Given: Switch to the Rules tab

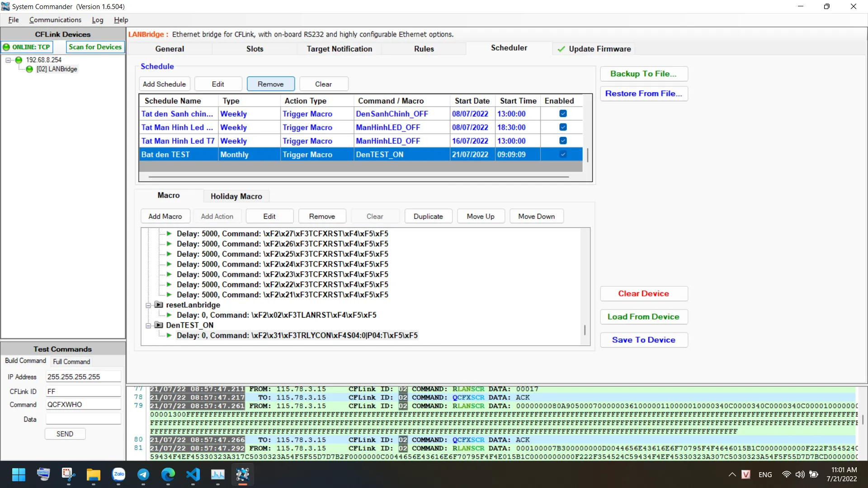Looking at the screenshot, I should [424, 49].
